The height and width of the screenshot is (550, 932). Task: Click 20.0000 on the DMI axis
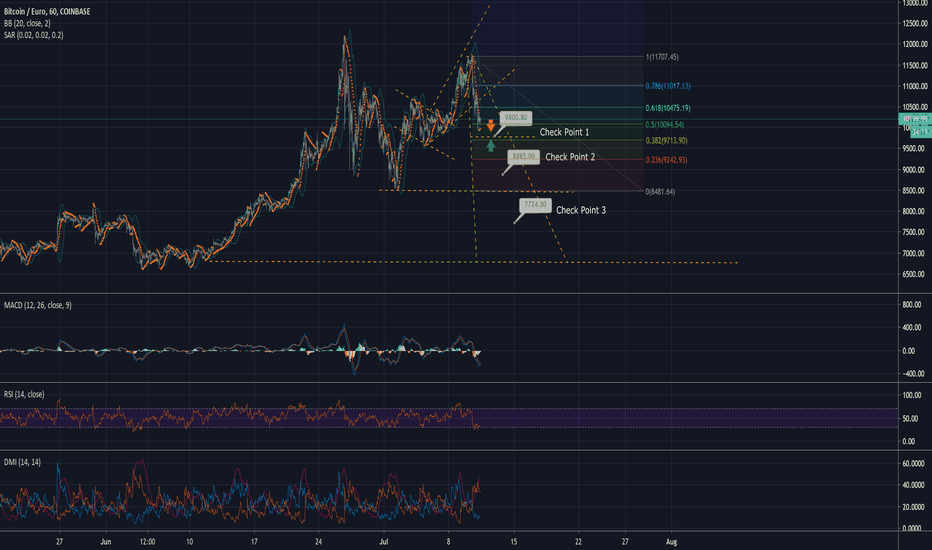tap(914, 507)
